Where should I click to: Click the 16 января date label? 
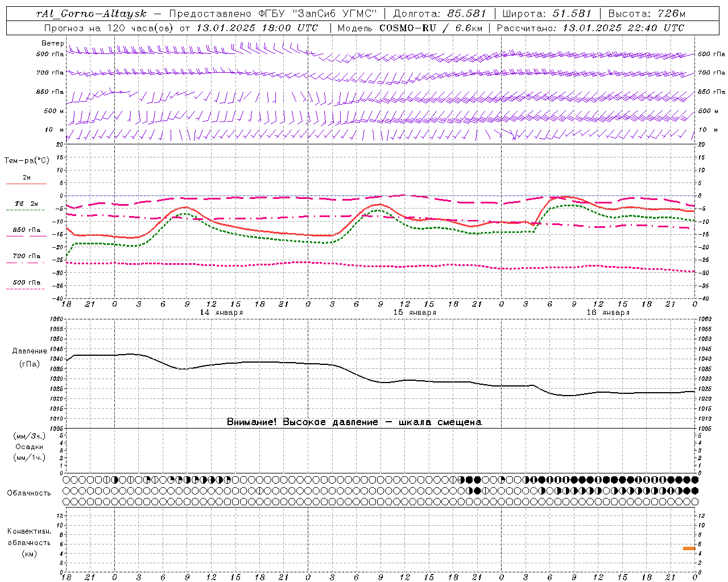click(x=608, y=313)
